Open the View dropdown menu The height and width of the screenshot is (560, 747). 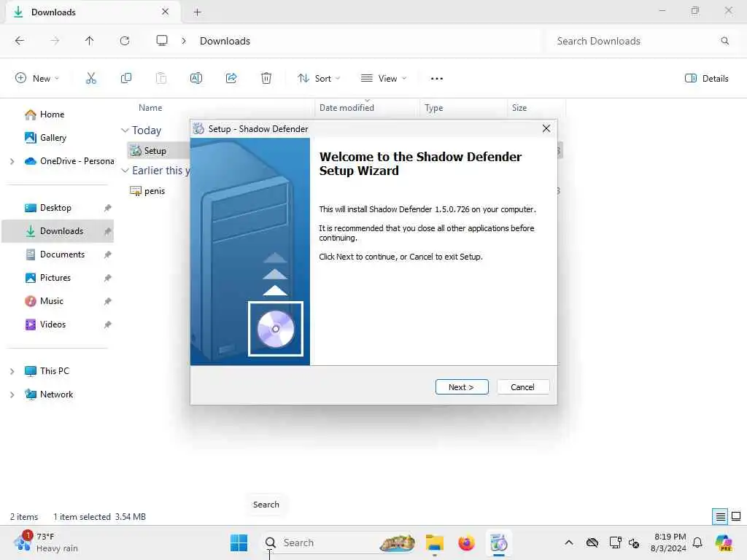click(384, 79)
